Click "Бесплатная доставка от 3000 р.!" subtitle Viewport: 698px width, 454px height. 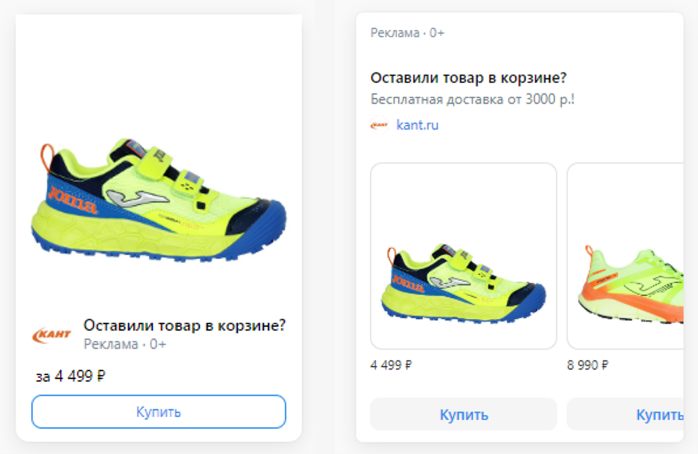pos(473,100)
